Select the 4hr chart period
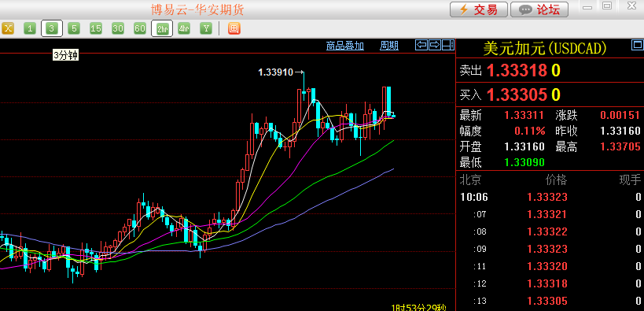The height and width of the screenshot is (311, 644). point(184,28)
